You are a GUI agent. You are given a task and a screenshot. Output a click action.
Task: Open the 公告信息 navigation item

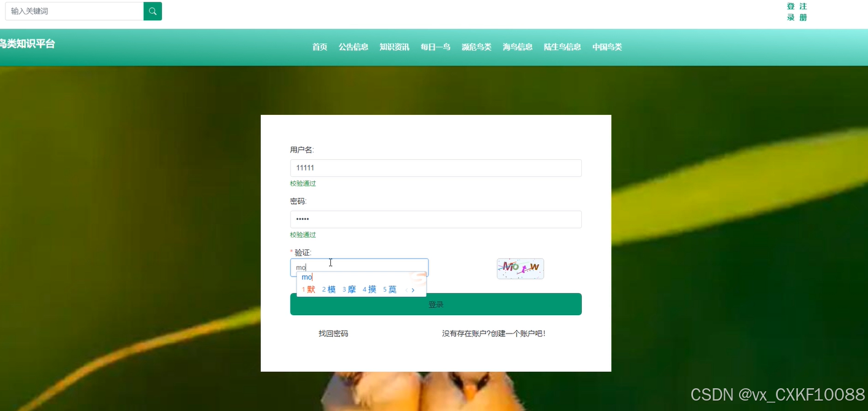[x=354, y=47]
